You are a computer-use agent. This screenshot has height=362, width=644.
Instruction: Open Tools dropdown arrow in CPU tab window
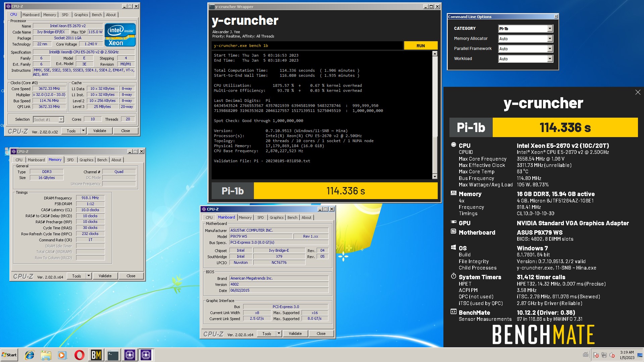click(84, 131)
